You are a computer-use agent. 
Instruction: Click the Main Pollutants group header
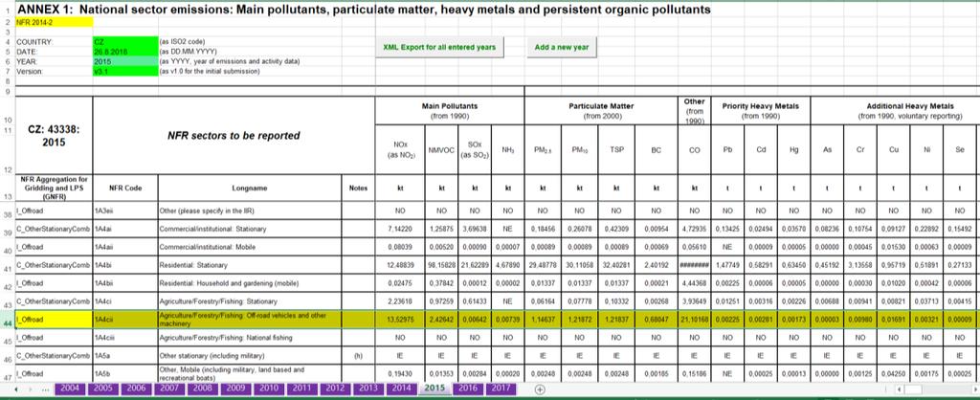point(450,111)
